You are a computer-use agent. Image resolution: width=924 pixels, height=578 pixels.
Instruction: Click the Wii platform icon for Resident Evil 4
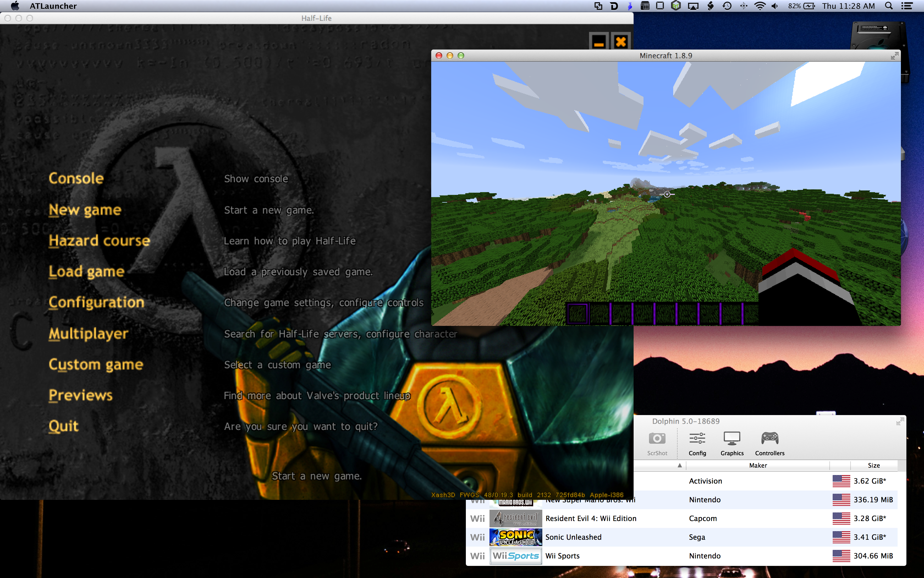[x=477, y=518]
